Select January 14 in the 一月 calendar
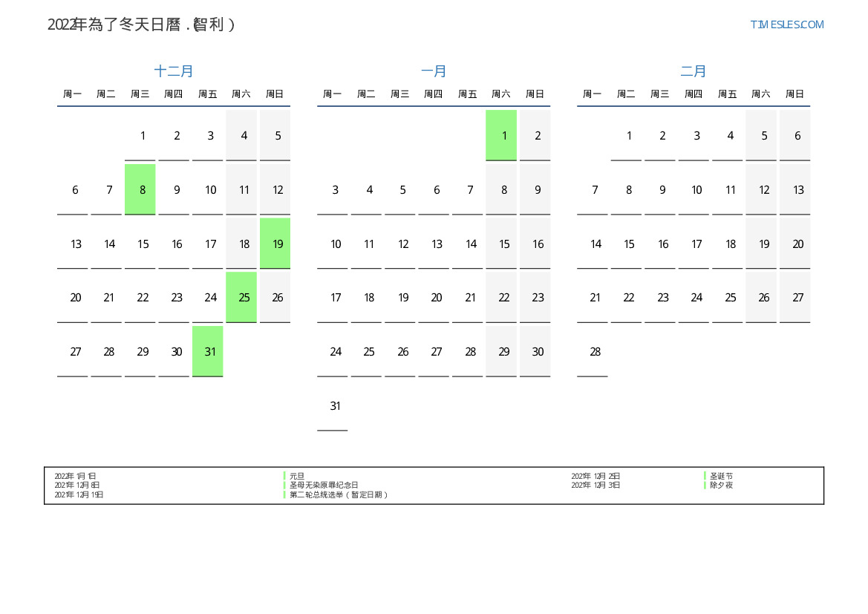868x614 pixels. point(468,244)
